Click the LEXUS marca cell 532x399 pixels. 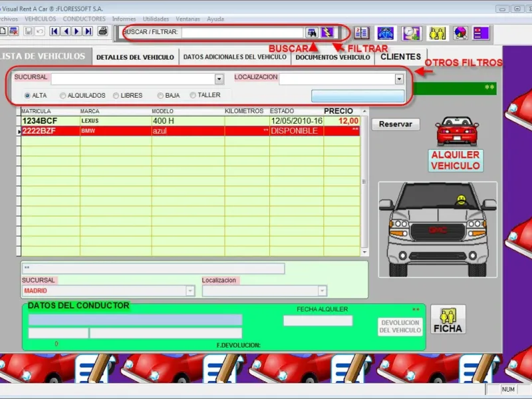click(x=115, y=121)
